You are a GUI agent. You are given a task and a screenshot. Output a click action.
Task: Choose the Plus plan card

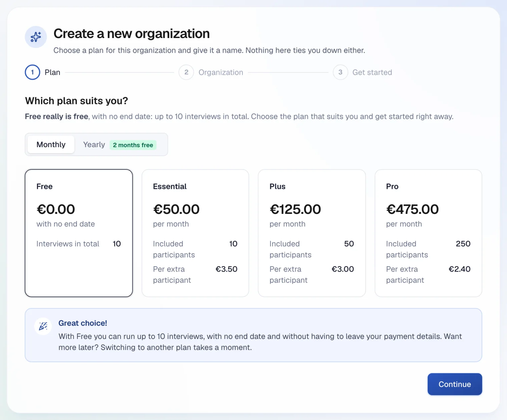(312, 233)
